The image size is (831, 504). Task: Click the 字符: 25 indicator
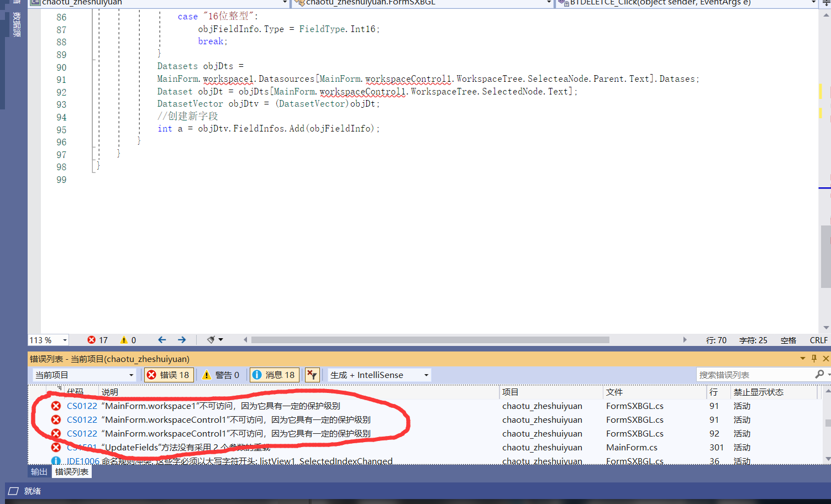[x=753, y=340]
